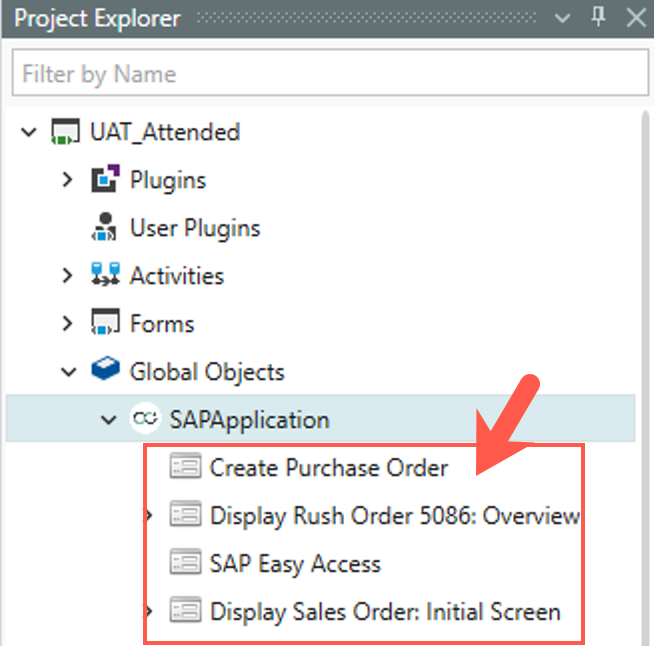Image resolution: width=654 pixels, height=646 pixels.
Task: Collapse the Global Objects node
Action: coord(68,372)
